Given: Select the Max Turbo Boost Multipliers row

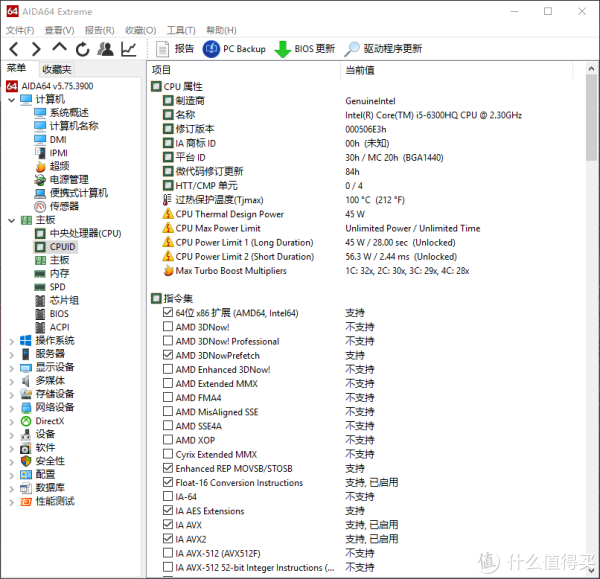Looking at the screenshot, I should 231,271.
